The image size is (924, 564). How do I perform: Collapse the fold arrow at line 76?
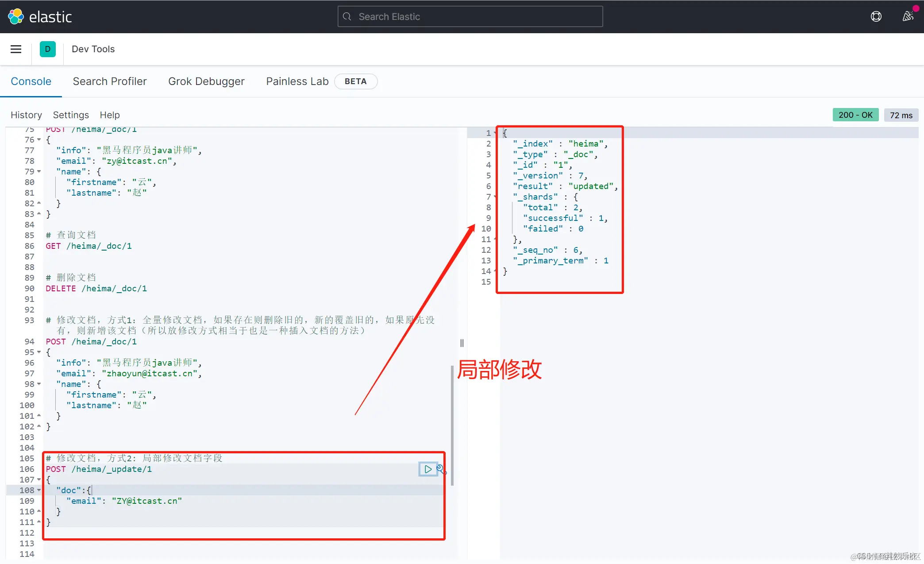click(39, 140)
